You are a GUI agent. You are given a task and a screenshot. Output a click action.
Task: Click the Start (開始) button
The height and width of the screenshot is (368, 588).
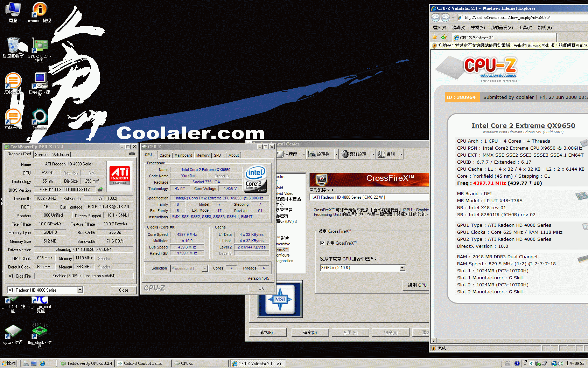[x=9, y=363]
